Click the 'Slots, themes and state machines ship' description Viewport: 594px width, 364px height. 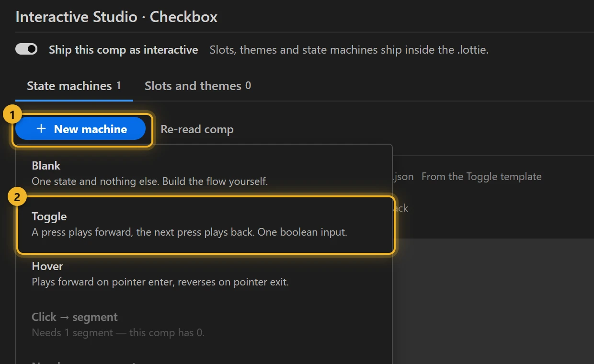pos(349,50)
